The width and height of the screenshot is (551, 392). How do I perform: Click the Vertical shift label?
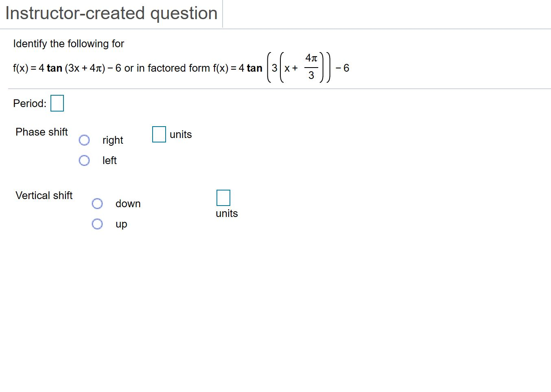[x=44, y=195]
